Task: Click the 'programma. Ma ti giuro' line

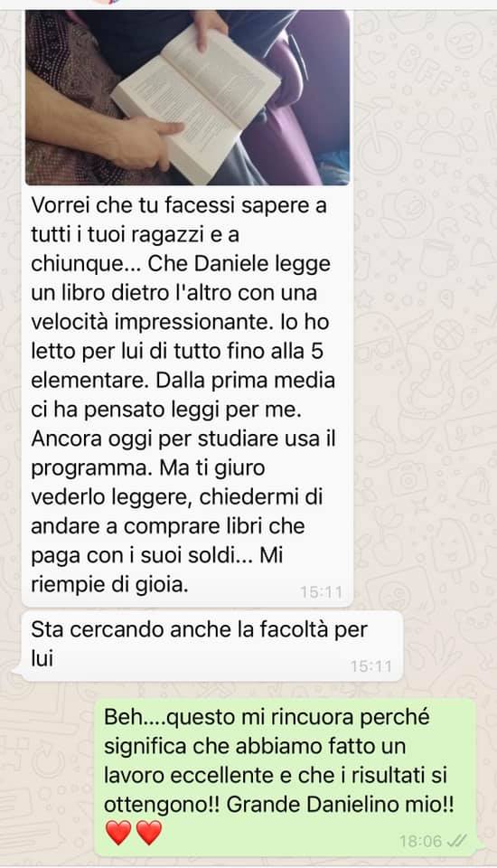Action: click(x=148, y=468)
